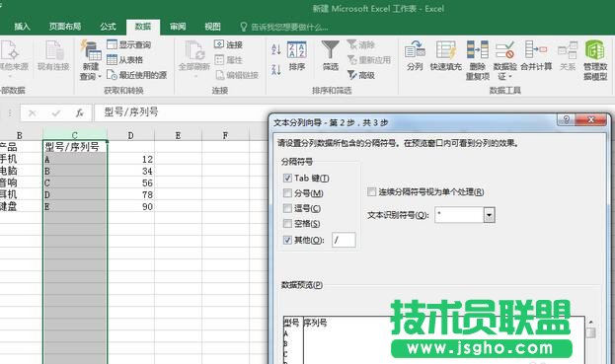
Task: Enable 连续分隔符号视为单个处理(R) checkbox
Action: tap(371, 191)
